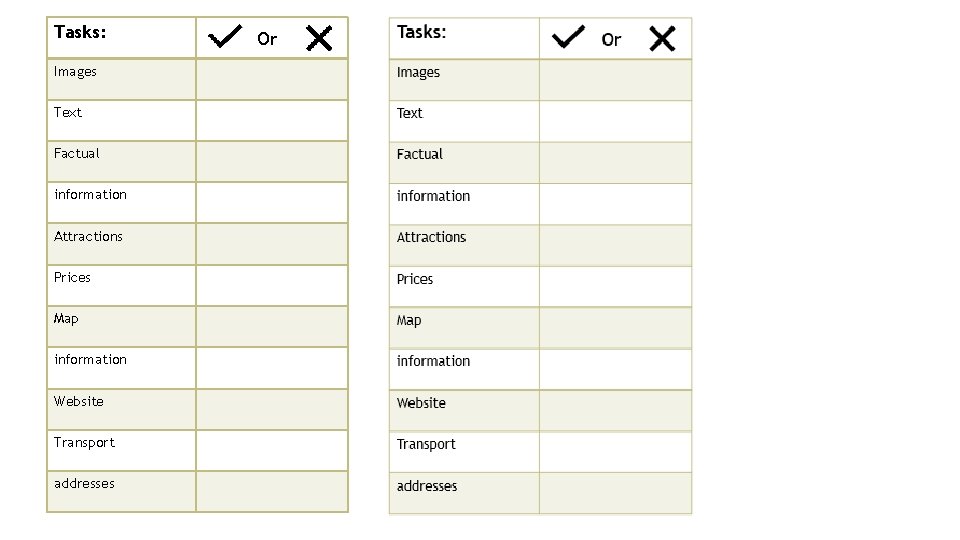Tick the Text answer cell in right table

pos(615,122)
